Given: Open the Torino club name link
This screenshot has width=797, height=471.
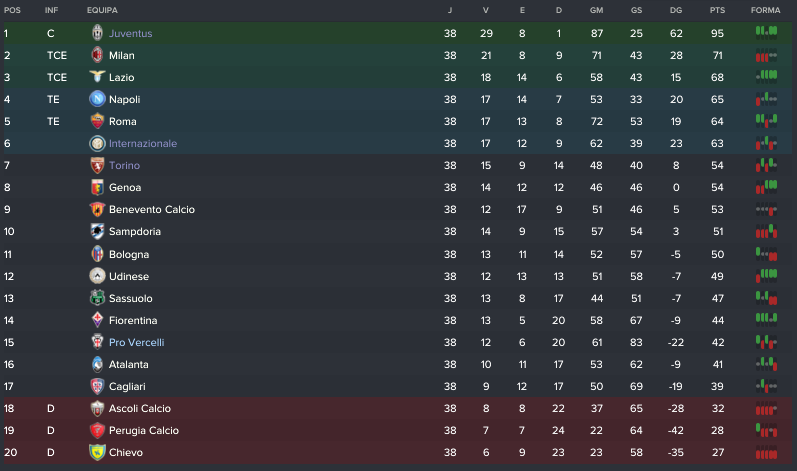Looking at the screenshot, I should [125, 165].
